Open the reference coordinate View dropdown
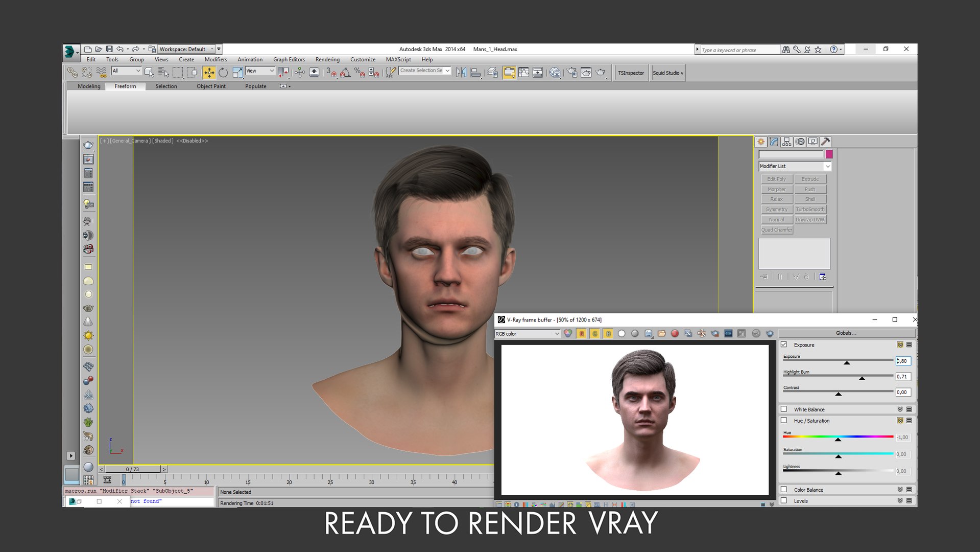980x552 pixels. point(260,71)
